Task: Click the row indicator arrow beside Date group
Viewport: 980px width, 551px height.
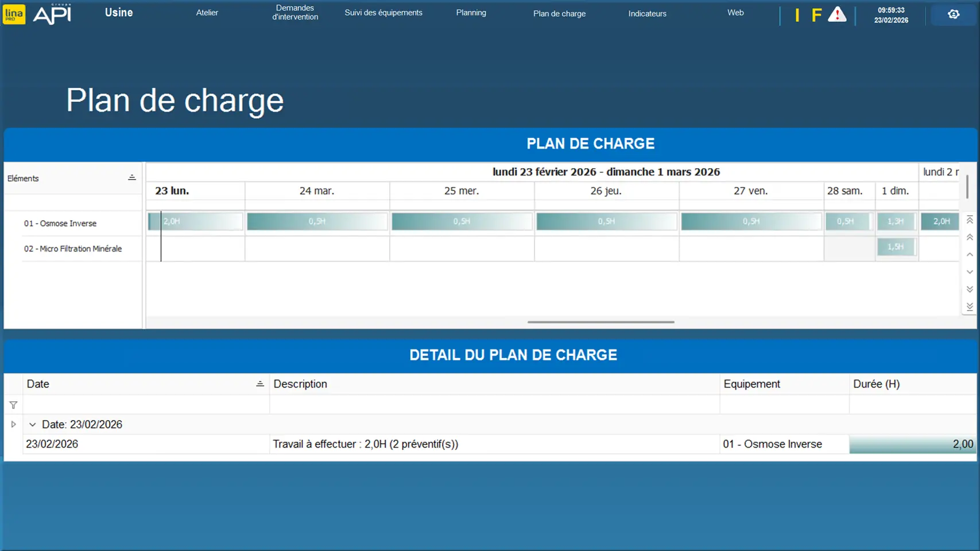Action: click(x=13, y=425)
